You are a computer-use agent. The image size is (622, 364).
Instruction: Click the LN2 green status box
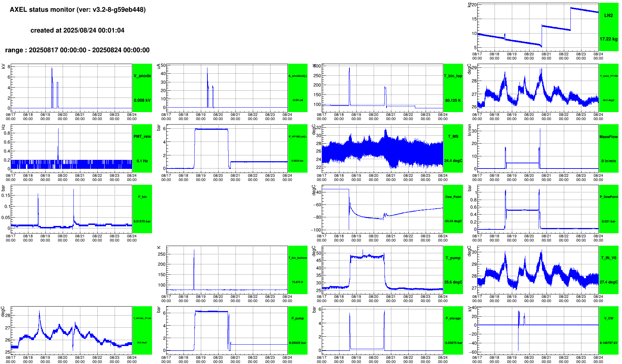[x=608, y=27]
